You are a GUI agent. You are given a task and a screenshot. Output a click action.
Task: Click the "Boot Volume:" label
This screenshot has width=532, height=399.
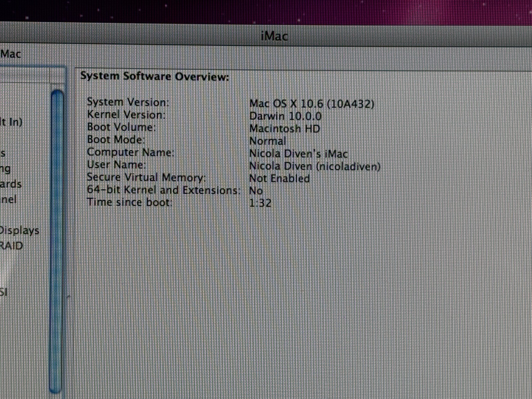(121, 127)
